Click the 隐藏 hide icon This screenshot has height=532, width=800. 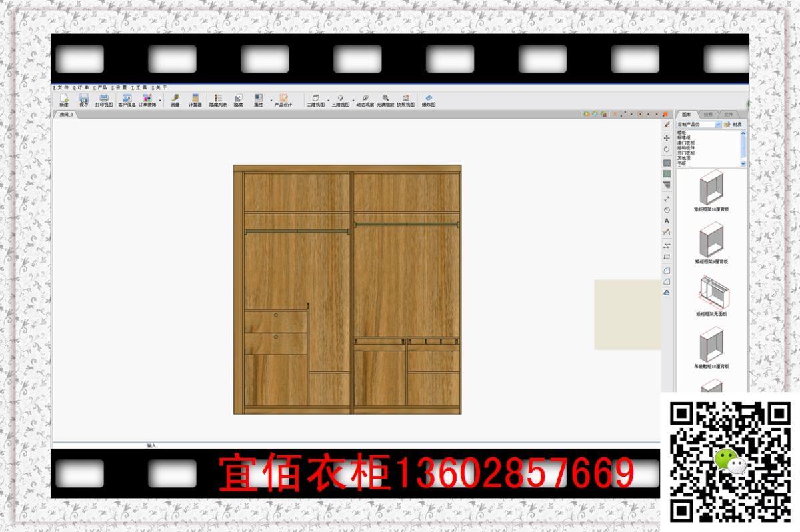point(238,100)
